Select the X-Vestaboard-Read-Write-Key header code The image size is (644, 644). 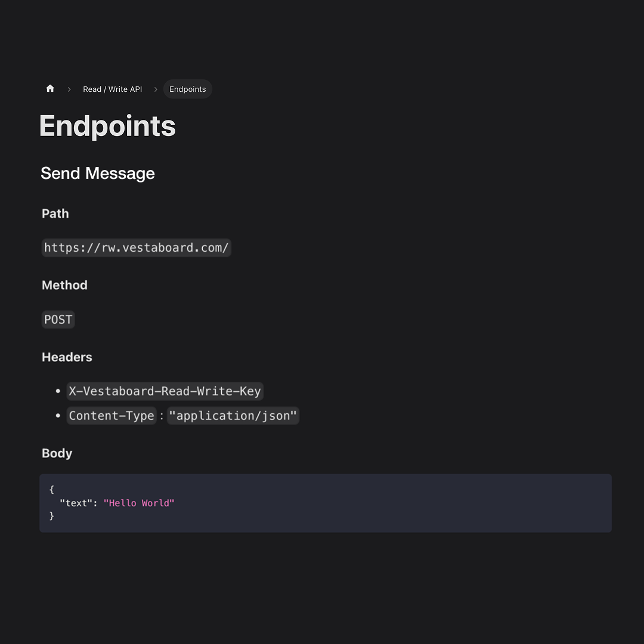[x=165, y=391]
